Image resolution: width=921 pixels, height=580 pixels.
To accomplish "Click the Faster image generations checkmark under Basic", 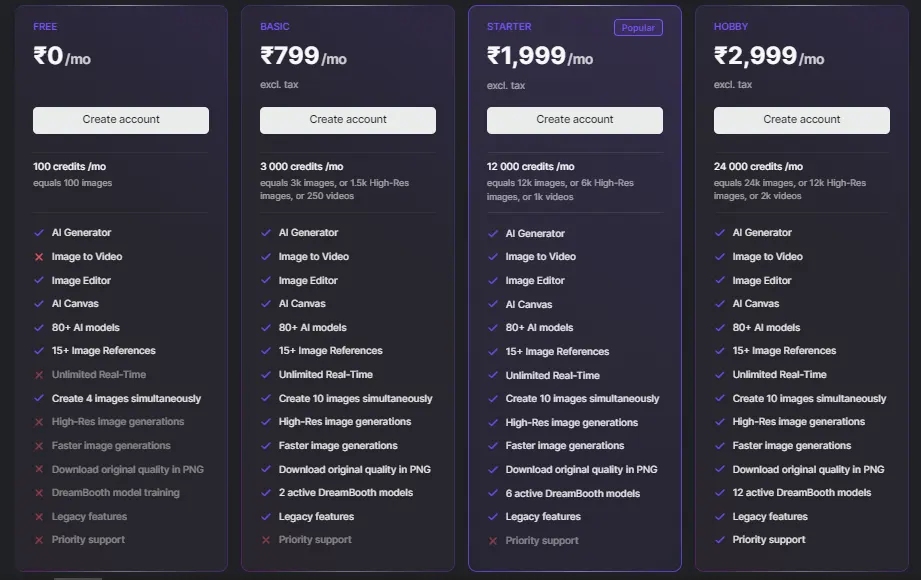I will (266, 445).
